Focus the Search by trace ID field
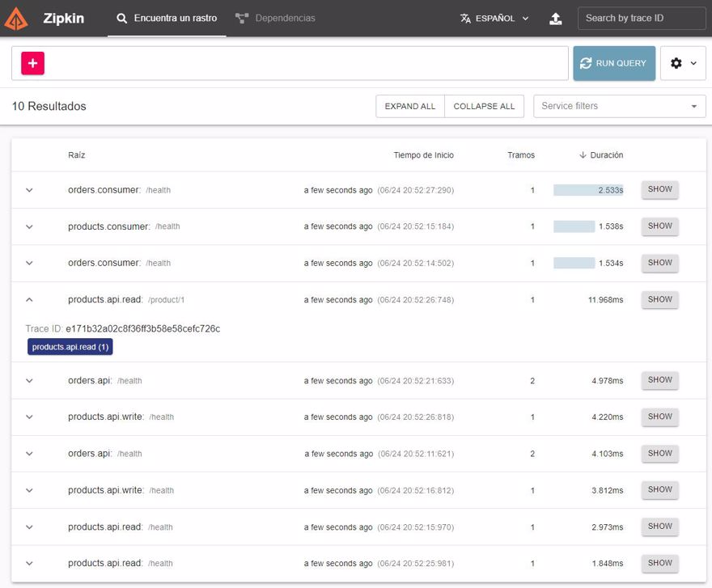 (642, 18)
